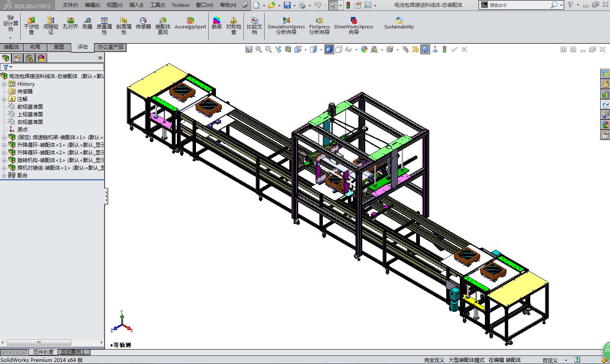Expand the 旋转机构-装配体<1> component node
The width and height of the screenshot is (610, 364).
(4, 160)
